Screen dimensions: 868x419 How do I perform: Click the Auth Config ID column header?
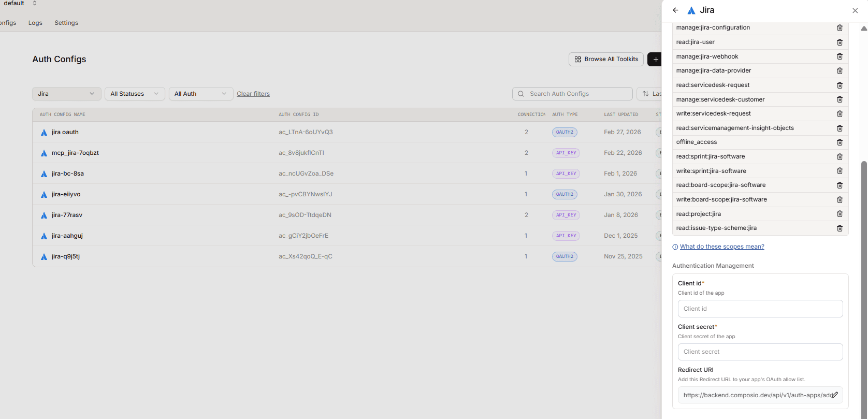[x=299, y=114]
